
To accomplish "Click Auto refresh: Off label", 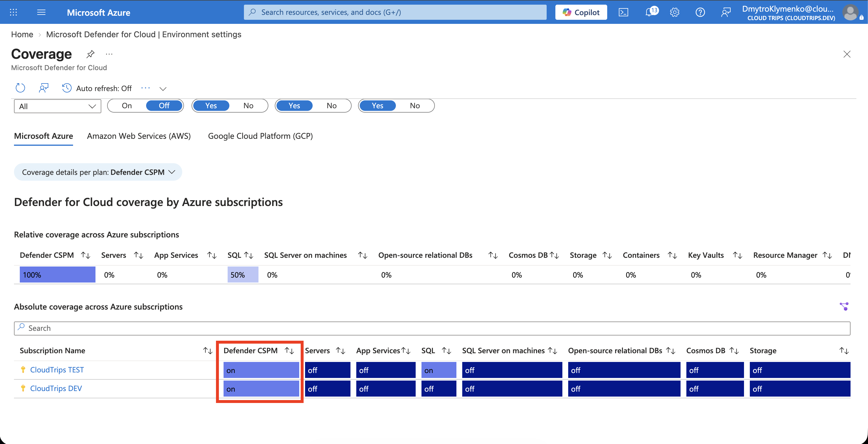I will point(104,89).
